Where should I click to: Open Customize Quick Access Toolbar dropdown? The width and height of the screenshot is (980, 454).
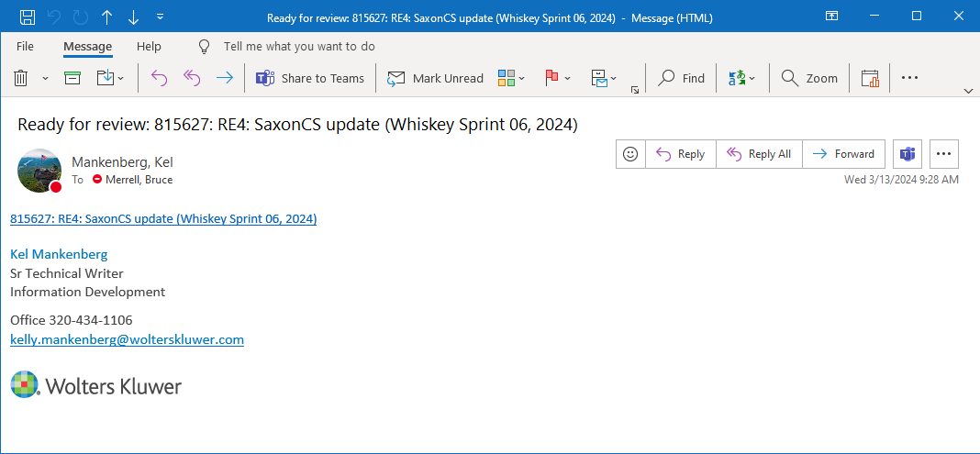pos(160,17)
